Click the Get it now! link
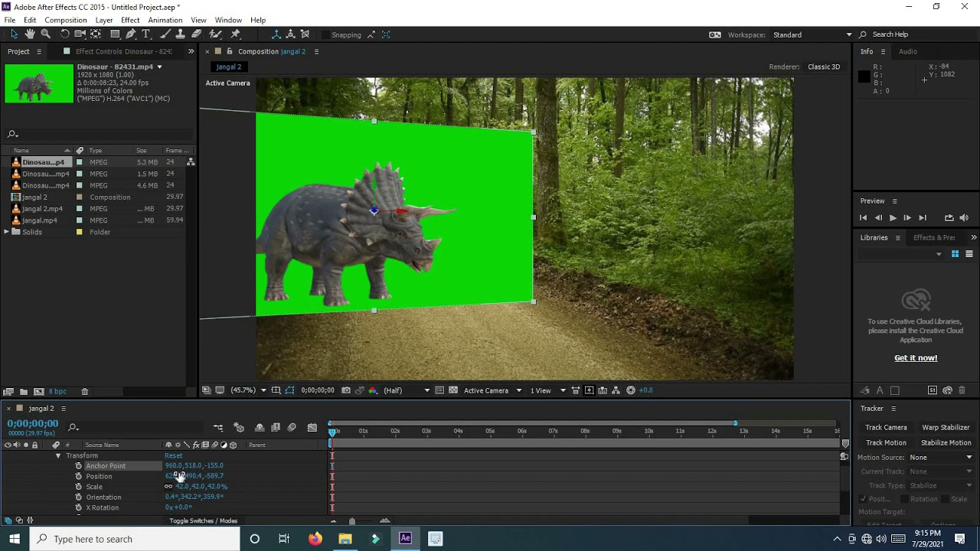 tap(916, 358)
